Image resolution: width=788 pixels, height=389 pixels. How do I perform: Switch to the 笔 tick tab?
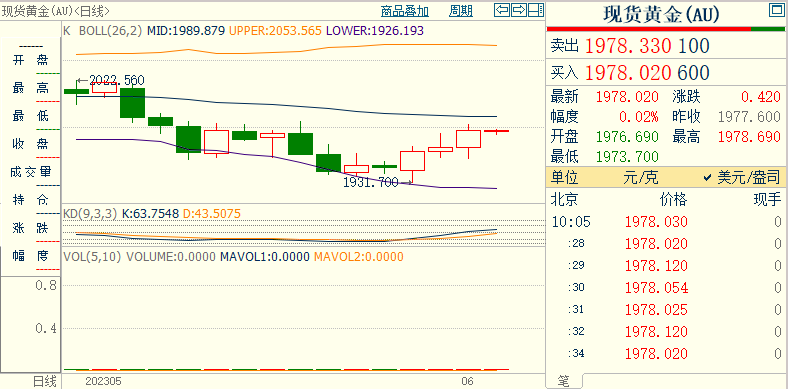[563, 382]
